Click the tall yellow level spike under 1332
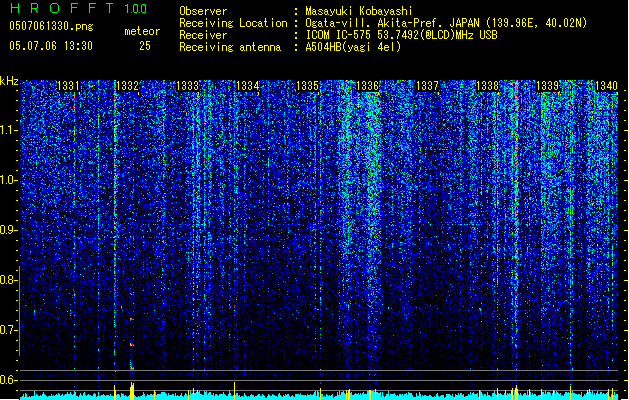 tap(132, 391)
